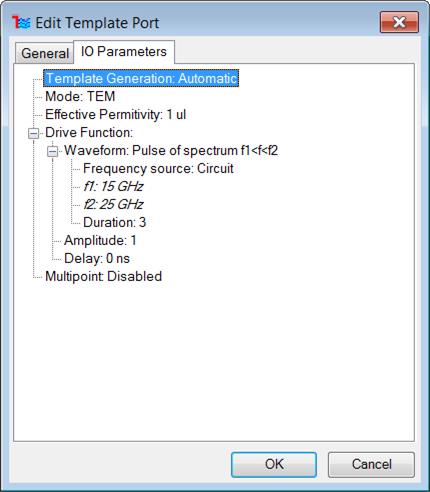The height and width of the screenshot is (492, 430).
Task: Close the Edit Template Port dialog
Action: pos(399,22)
